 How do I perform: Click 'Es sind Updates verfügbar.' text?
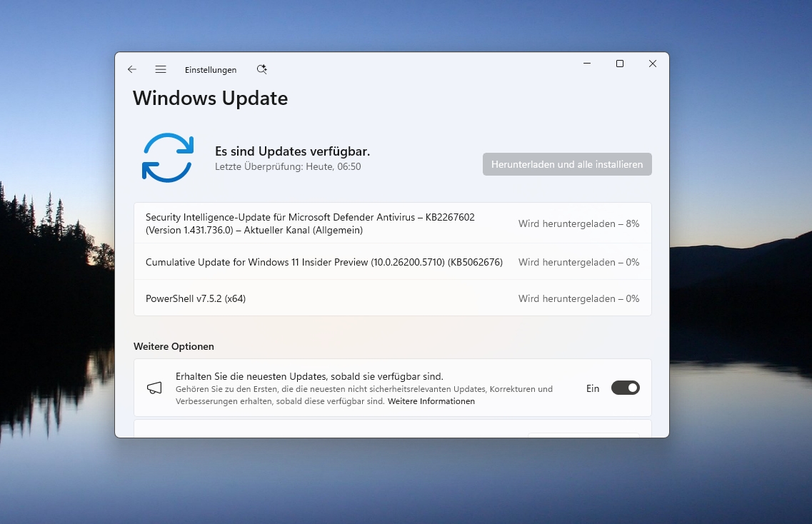point(293,151)
